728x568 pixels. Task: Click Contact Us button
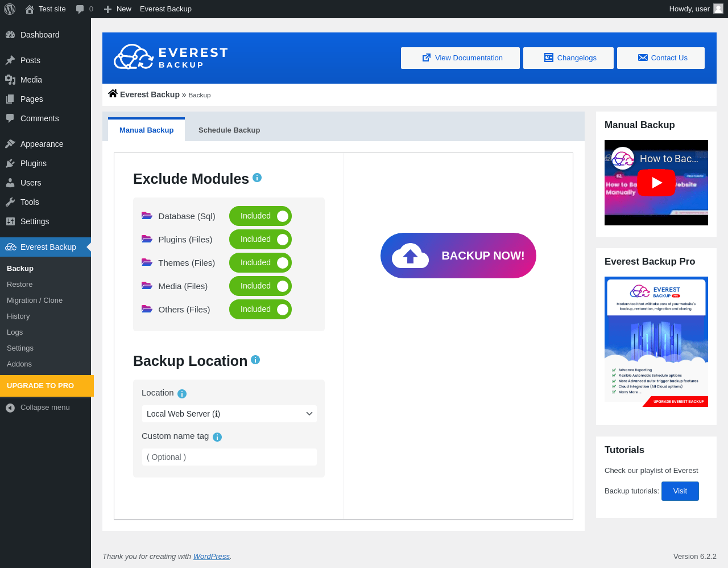pos(661,58)
